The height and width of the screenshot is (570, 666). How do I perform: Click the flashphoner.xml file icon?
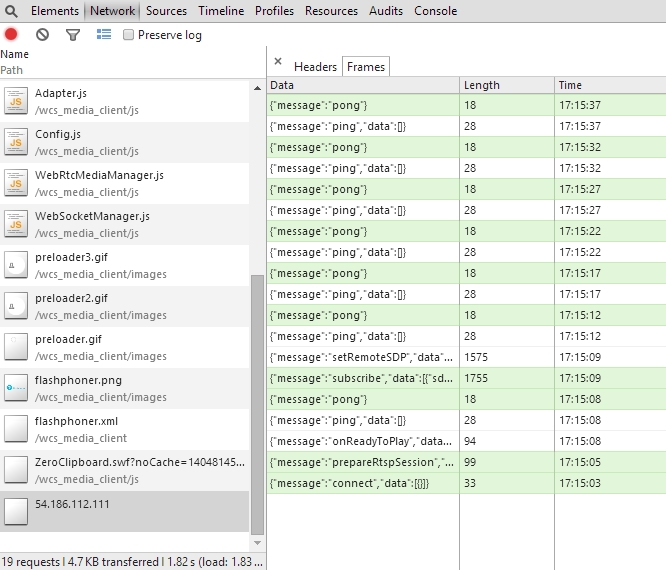(16, 429)
